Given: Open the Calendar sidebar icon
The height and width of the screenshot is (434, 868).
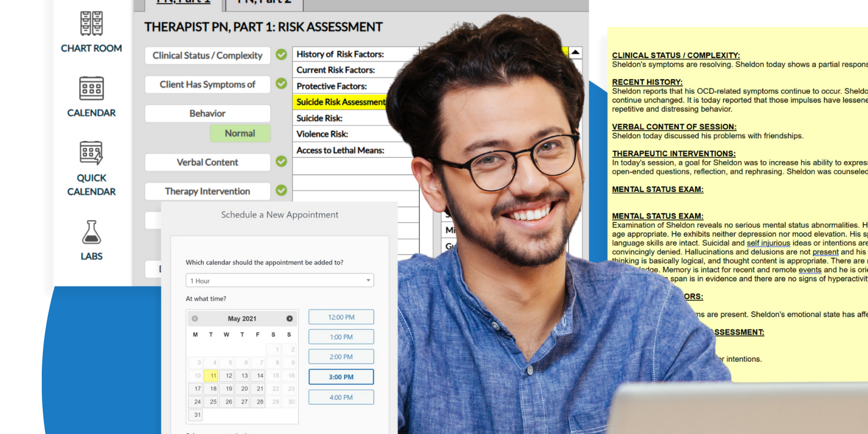Looking at the screenshot, I should click(x=91, y=88).
